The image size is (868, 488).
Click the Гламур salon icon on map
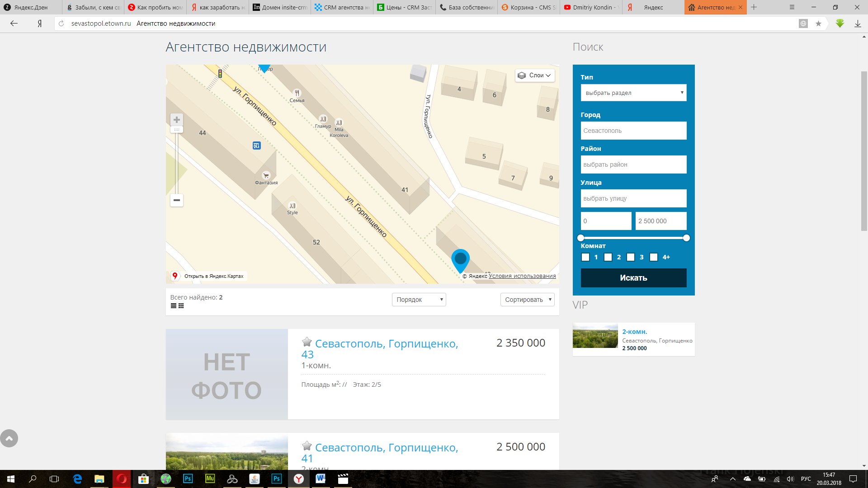pyautogui.click(x=323, y=119)
